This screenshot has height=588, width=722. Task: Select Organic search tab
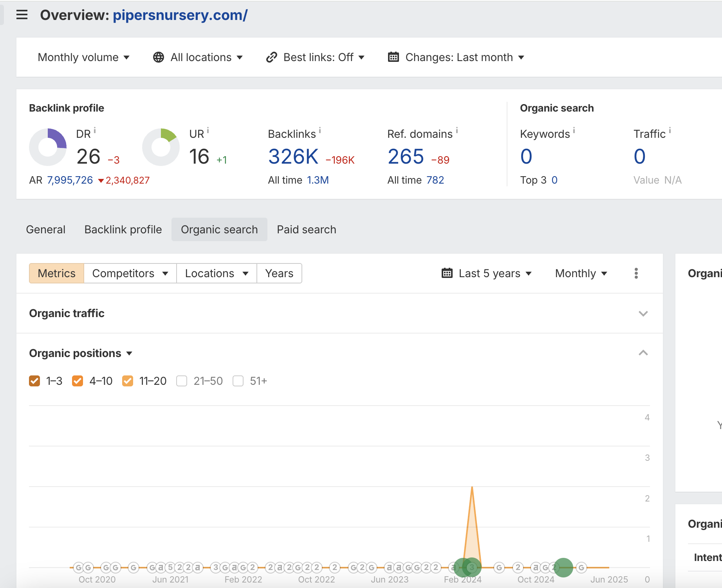click(x=219, y=229)
